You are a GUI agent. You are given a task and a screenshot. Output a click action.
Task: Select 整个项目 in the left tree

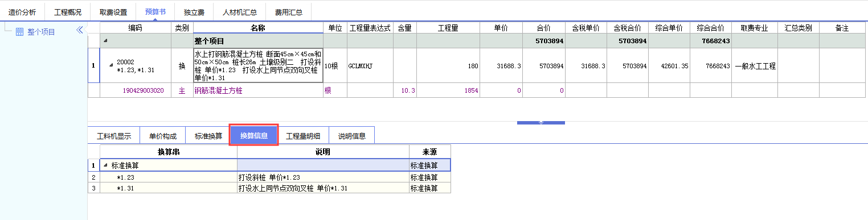click(x=41, y=32)
